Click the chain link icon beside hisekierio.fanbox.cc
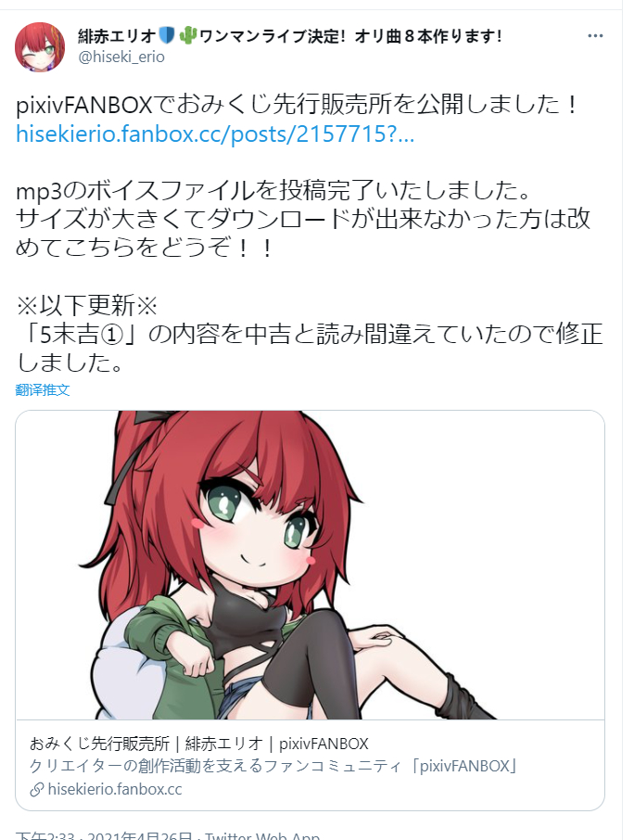This screenshot has width=634, height=840. click(36, 790)
